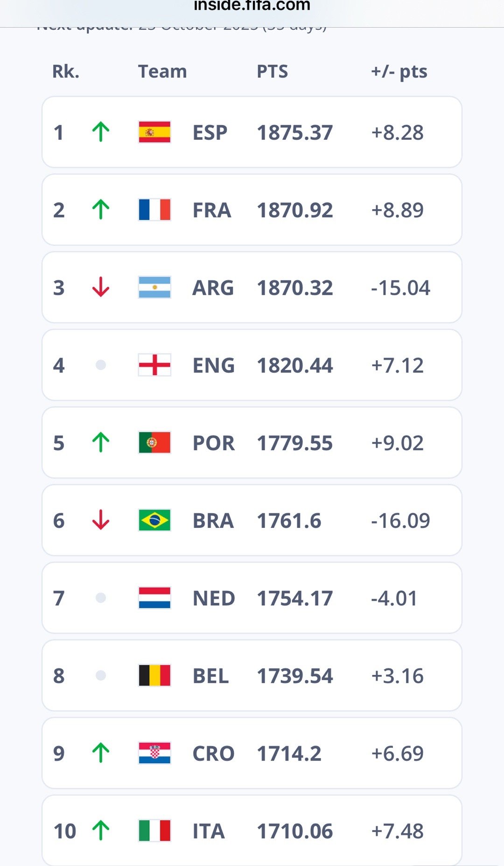Sort by the +/- pts column header

point(399,72)
